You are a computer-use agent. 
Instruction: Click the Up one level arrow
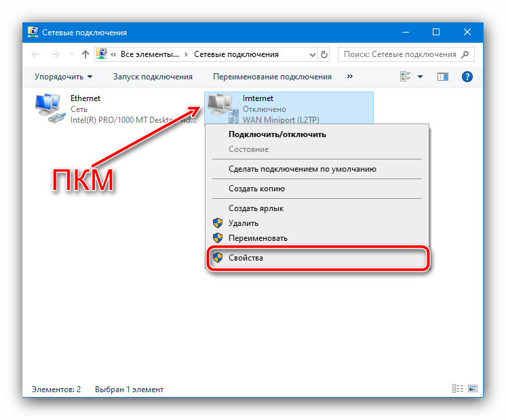click(85, 54)
